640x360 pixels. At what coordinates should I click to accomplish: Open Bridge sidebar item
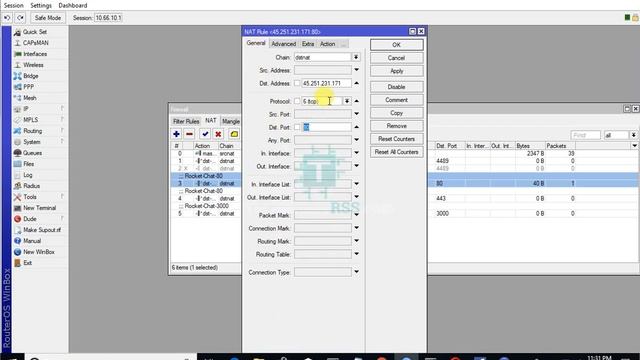click(31, 76)
